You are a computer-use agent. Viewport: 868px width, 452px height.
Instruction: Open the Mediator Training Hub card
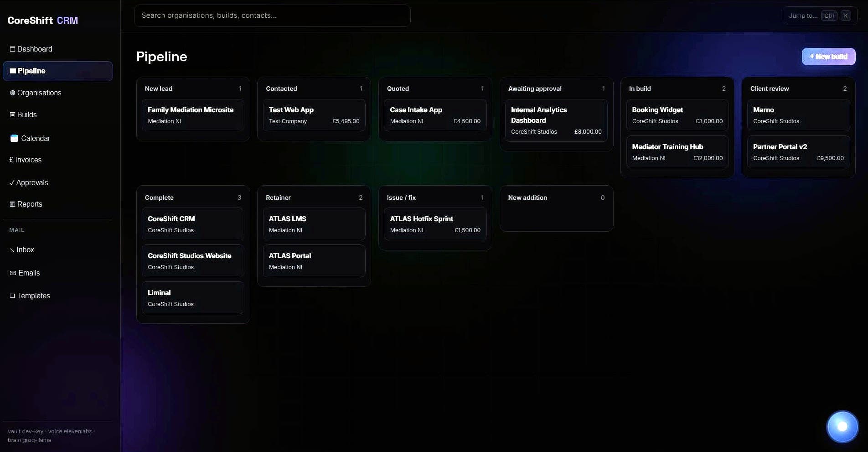click(677, 152)
